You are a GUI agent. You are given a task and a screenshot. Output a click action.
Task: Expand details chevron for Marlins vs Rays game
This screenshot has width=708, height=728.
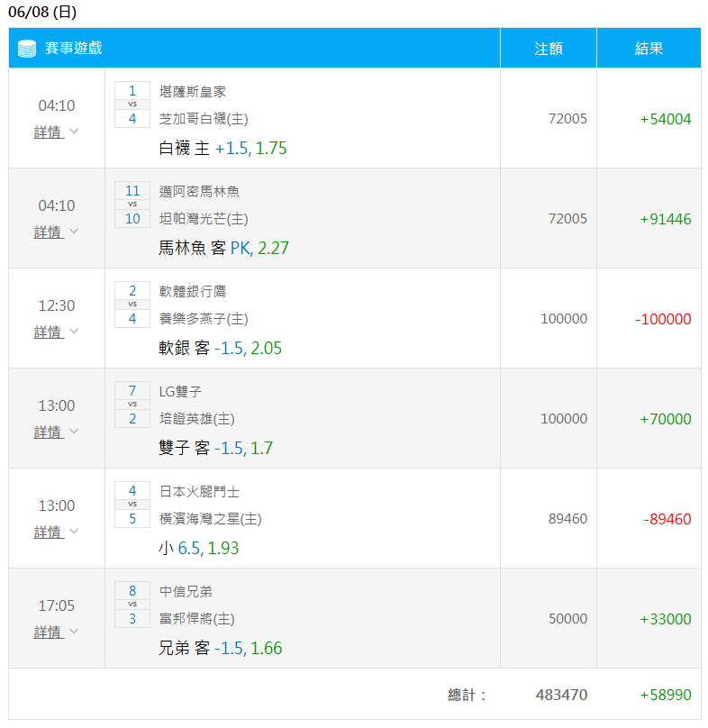click(74, 232)
